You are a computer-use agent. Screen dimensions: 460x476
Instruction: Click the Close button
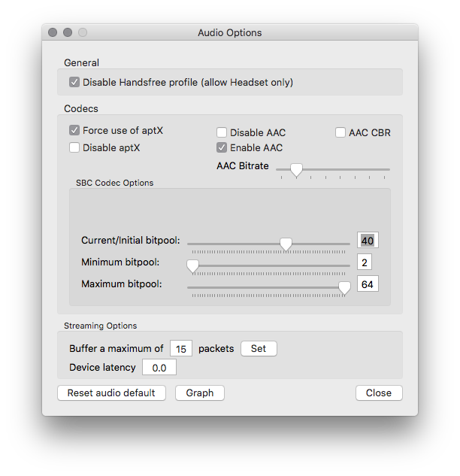click(379, 393)
